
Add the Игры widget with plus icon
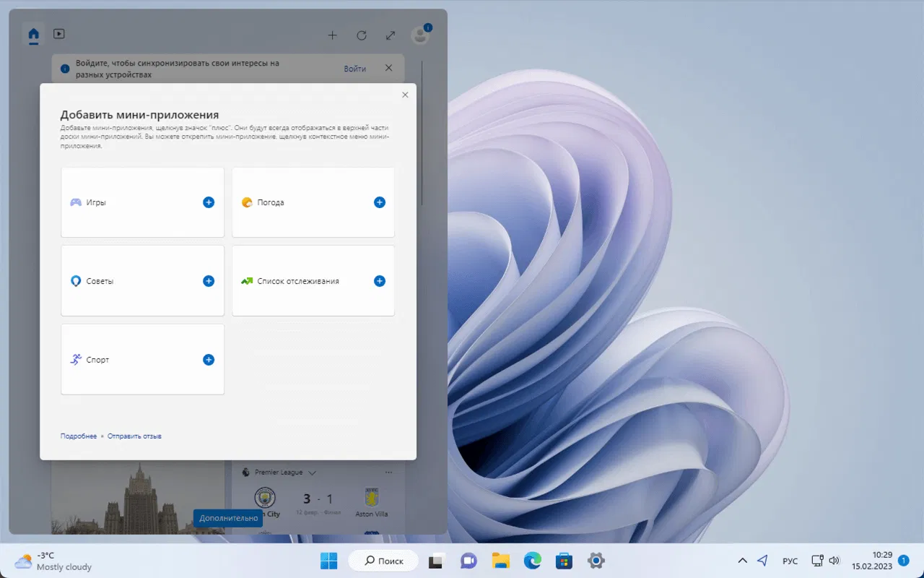tap(209, 202)
